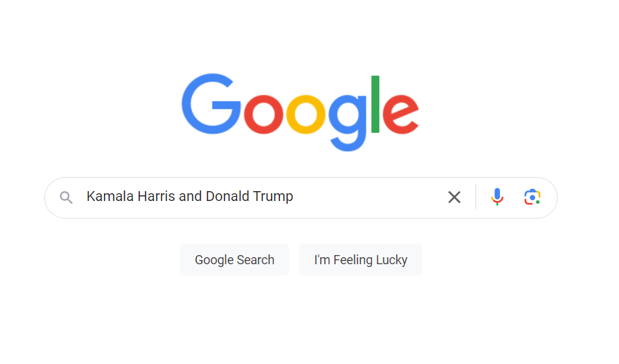Place cursor on word Trump in query
619x364 pixels.
273,197
